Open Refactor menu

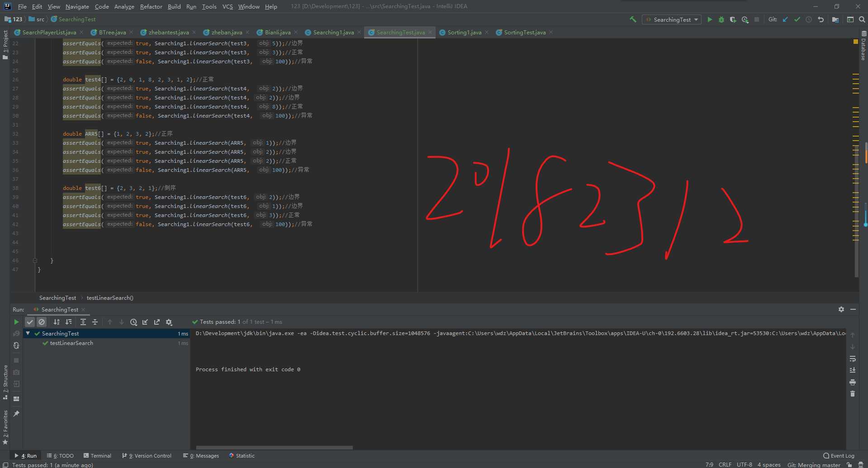pos(151,6)
